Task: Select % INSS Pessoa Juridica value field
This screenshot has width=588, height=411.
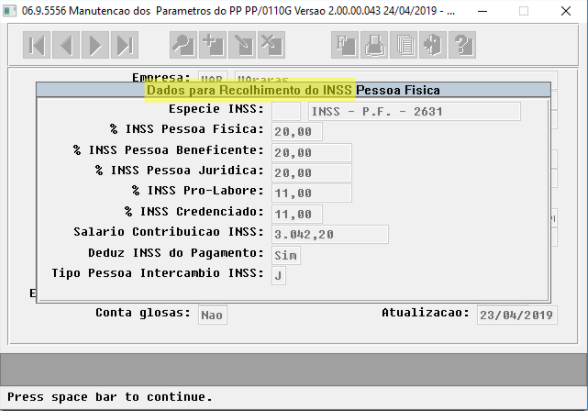Action: point(312,173)
